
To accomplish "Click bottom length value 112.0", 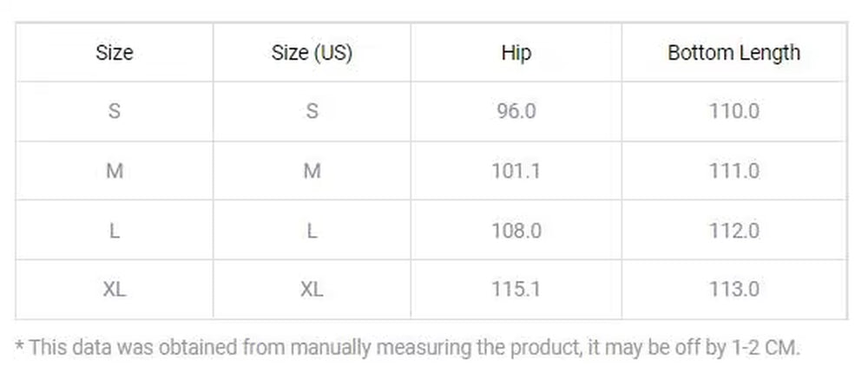I will (734, 230).
